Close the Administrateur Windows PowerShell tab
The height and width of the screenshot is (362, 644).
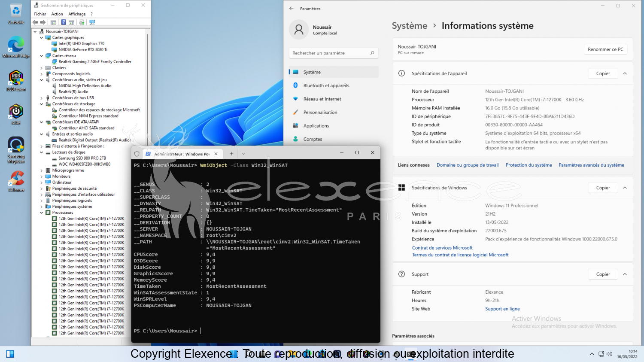[x=216, y=154]
